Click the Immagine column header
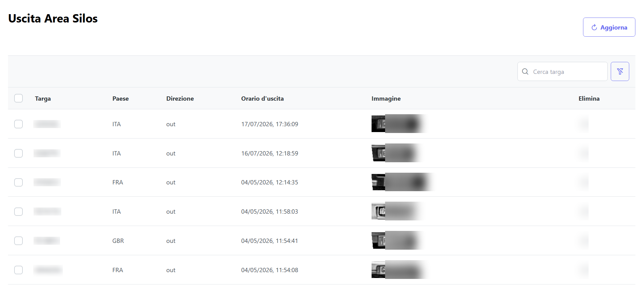The width and height of the screenshot is (644, 290). pyautogui.click(x=386, y=99)
